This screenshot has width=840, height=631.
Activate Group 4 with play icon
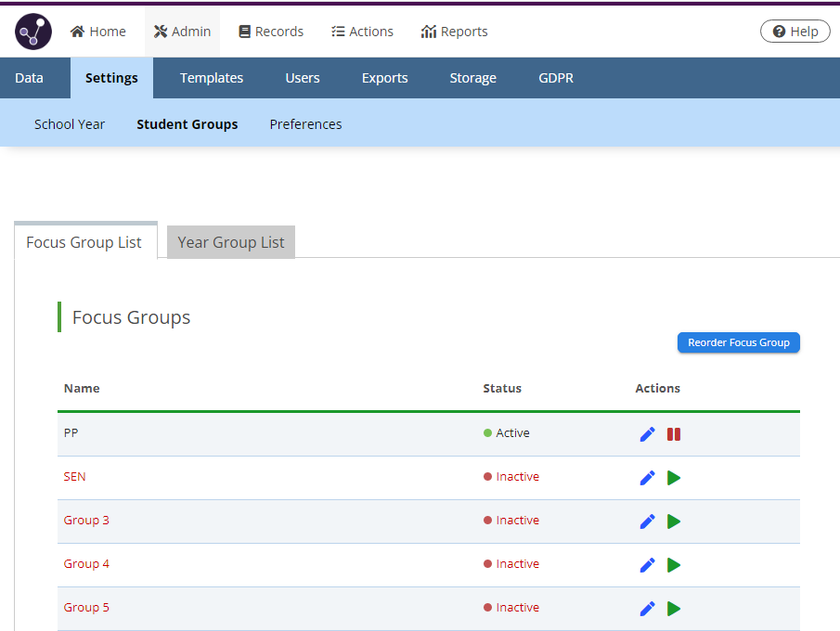(x=674, y=565)
